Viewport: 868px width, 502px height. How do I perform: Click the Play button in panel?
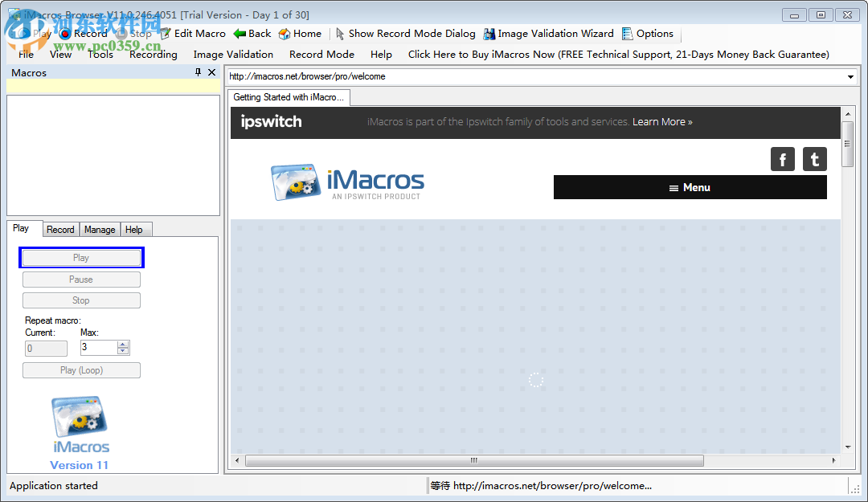click(81, 258)
